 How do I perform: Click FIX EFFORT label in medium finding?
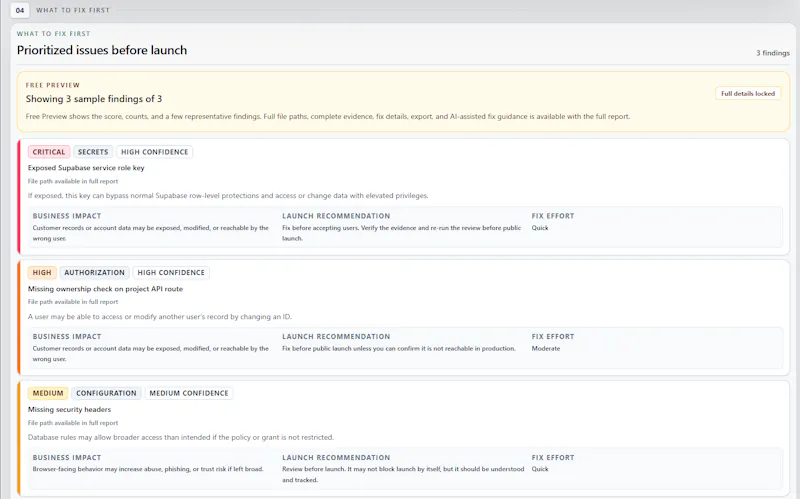[x=553, y=458]
